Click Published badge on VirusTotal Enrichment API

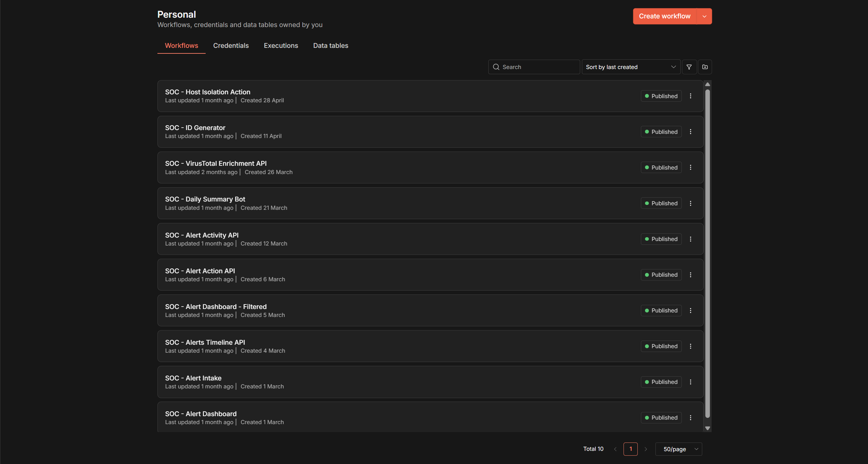point(661,167)
